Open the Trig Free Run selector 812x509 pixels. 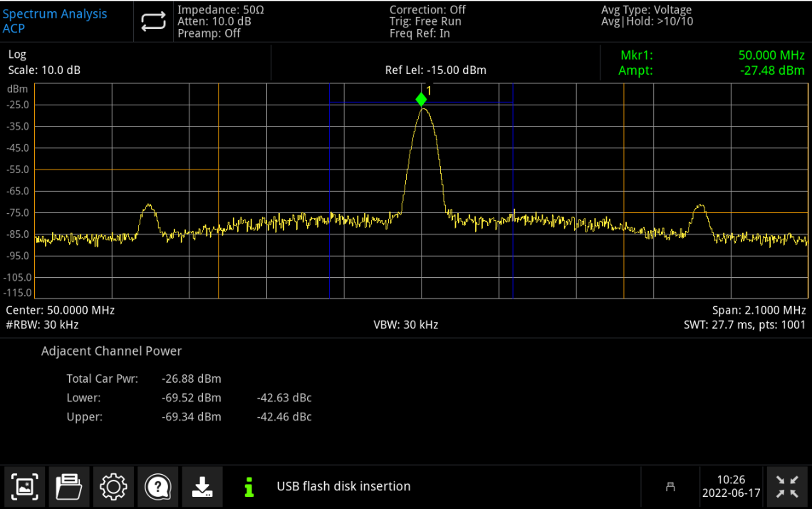426,21
